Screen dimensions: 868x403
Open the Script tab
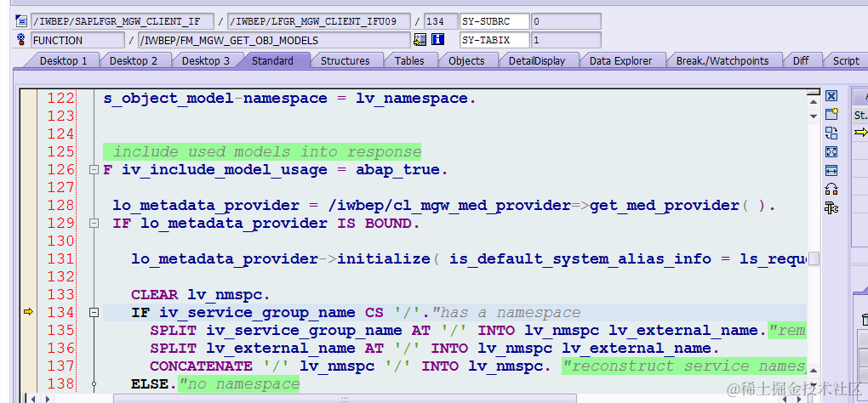(x=846, y=61)
